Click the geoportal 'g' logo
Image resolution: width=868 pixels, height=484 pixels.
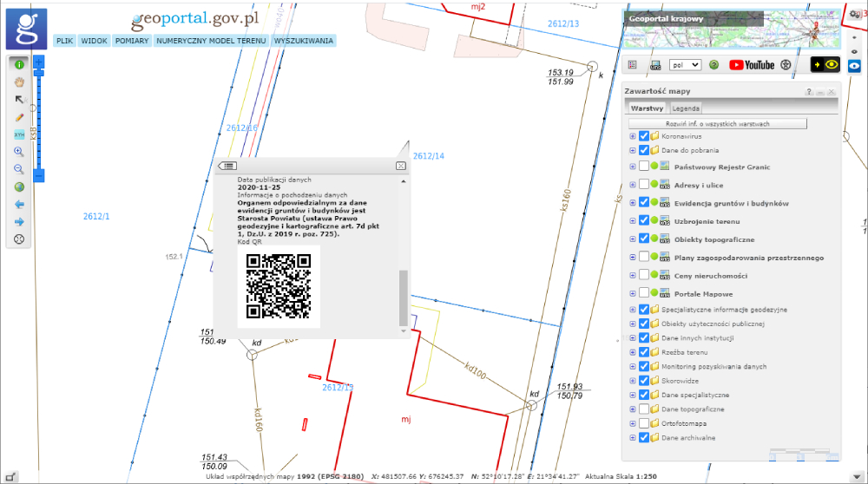[26, 29]
